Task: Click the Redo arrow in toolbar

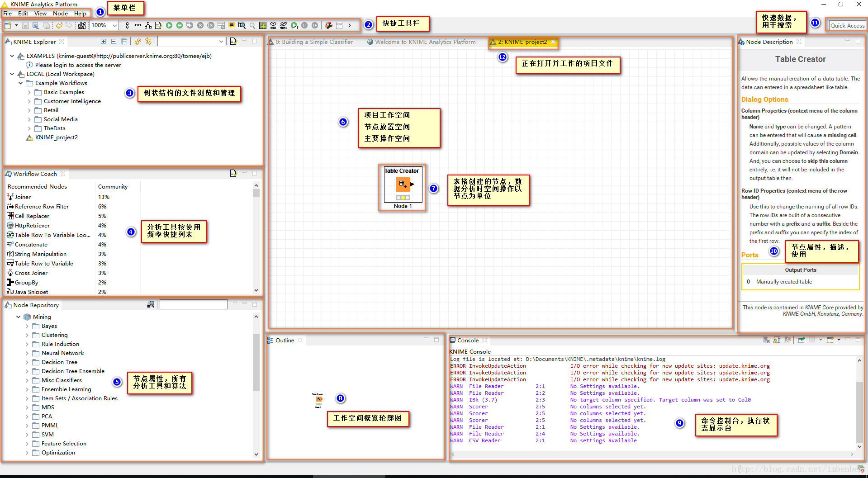Action: 69,25
